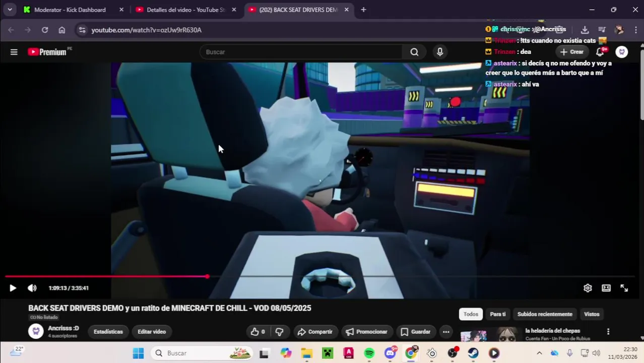This screenshot has height=363, width=644.
Task: Open a new browser tab
Action: click(363, 10)
